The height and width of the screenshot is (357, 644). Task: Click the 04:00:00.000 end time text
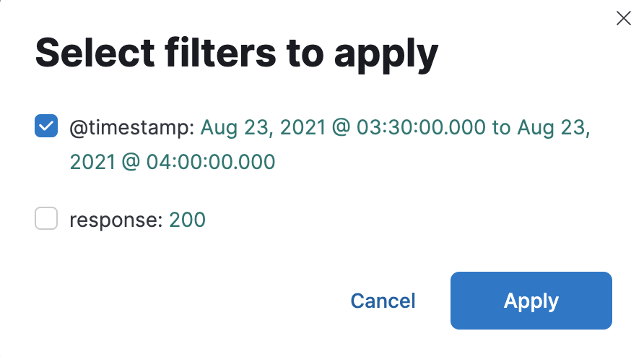(211, 162)
